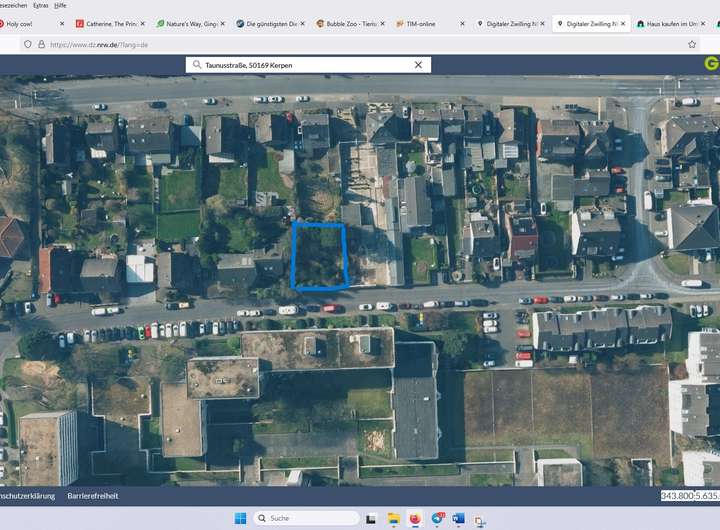Close the 'Catherine, The Prin' tab
The height and width of the screenshot is (530, 720).
[144, 22]
